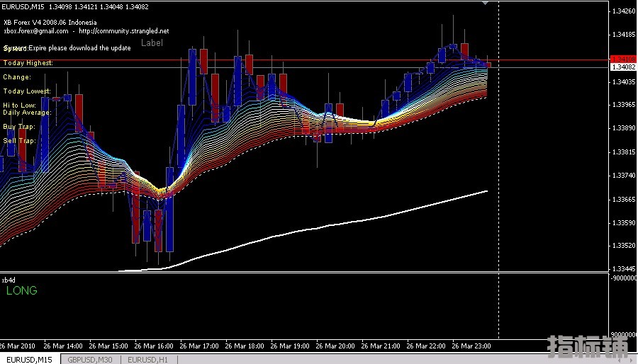Screen dimensions: 638x364
Task: Click the xbox.forex@gmail.com email text
Action: (x=36, y=31)
